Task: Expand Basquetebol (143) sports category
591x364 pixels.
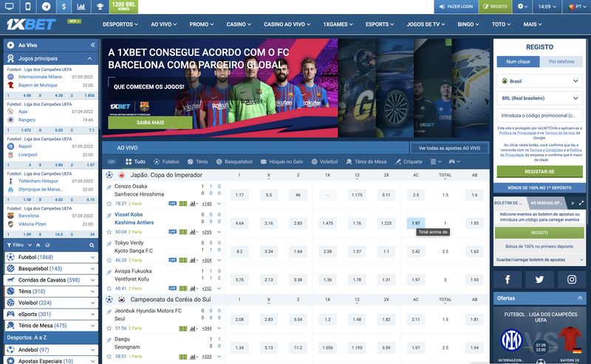Action: tap(51, 268)
